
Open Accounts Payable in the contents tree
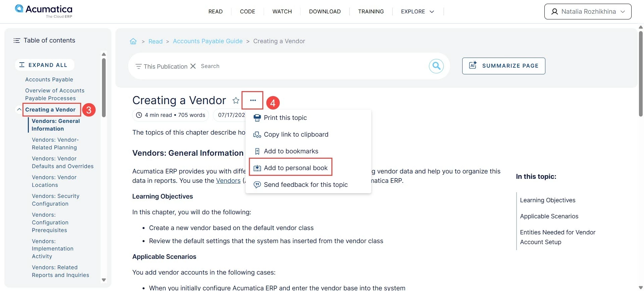[x=49, y=80]
